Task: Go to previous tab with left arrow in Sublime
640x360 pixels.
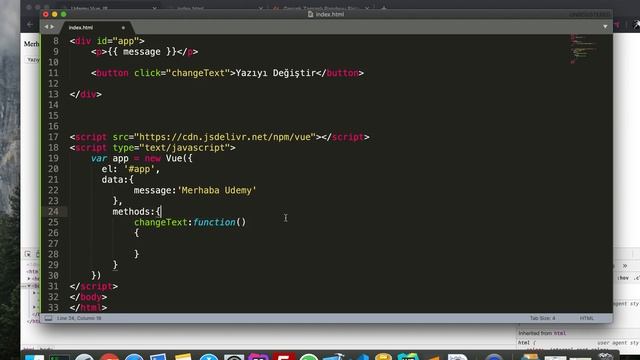Action: click(46, 27)
